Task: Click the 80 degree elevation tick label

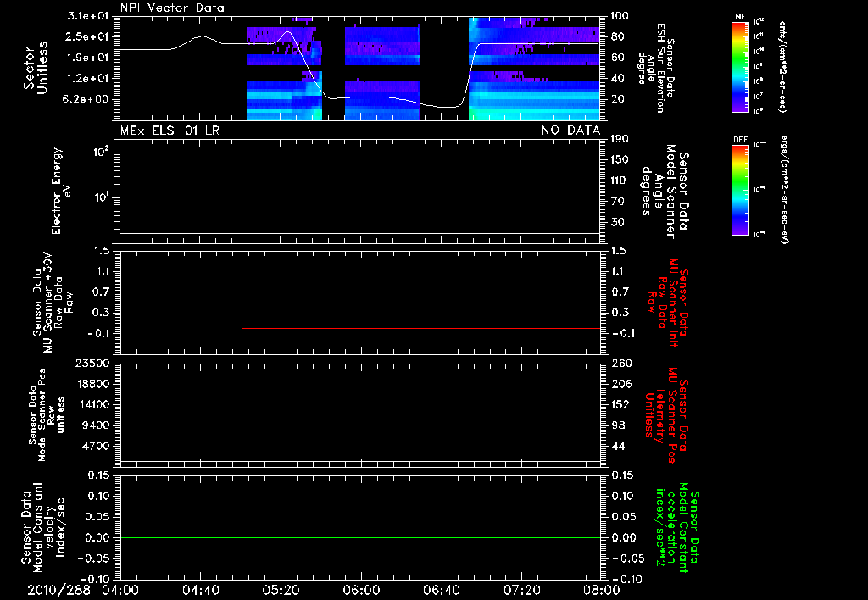Action: click(616, 36)
